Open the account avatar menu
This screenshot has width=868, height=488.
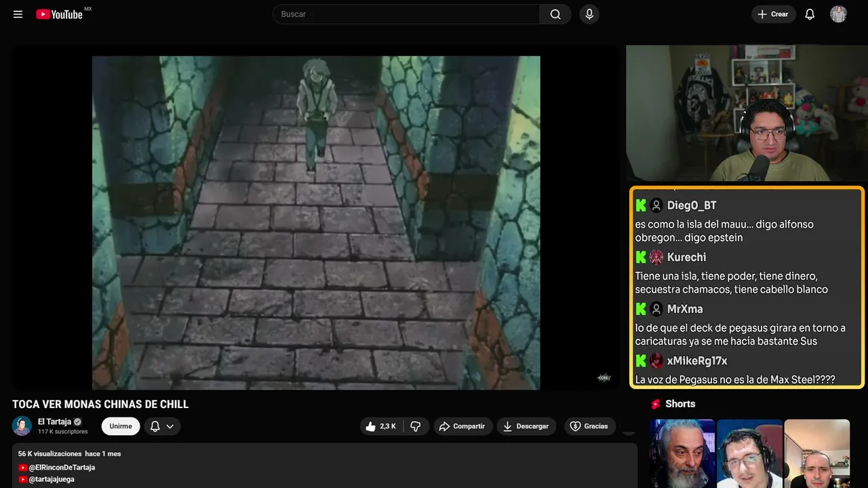pos(838,14)
